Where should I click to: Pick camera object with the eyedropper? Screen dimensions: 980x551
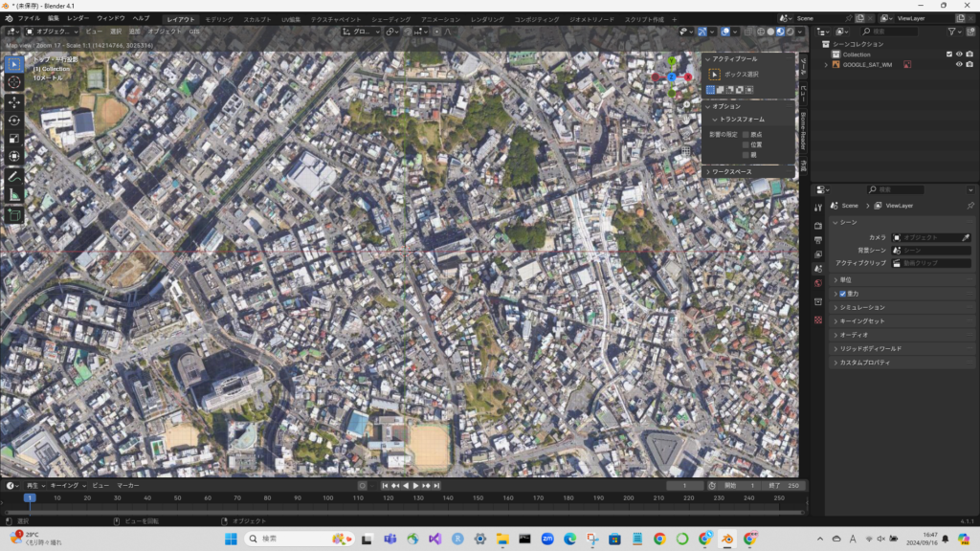coord(966,237)
